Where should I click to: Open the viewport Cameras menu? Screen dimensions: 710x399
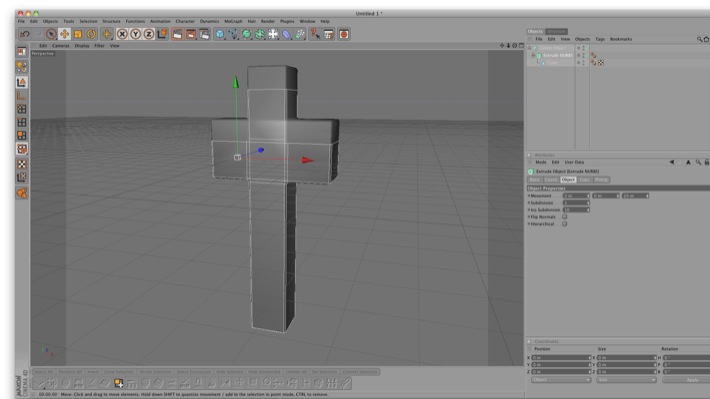point(61,46)
